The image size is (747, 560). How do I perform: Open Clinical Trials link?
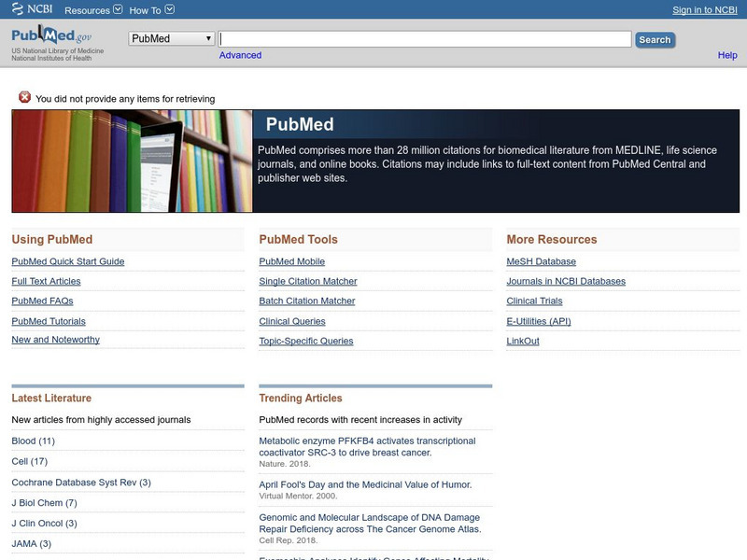click(x=534, y=301)
